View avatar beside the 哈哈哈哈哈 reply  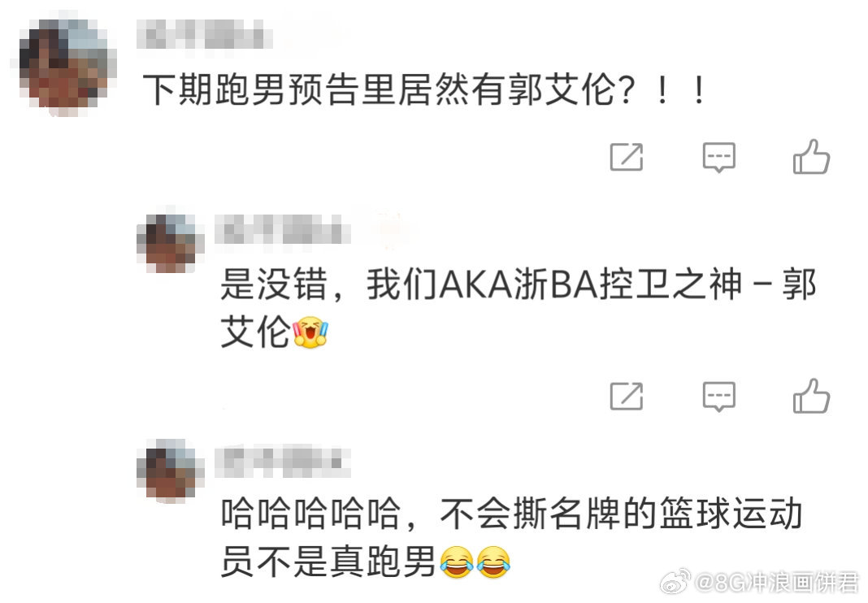click(170, 470)
